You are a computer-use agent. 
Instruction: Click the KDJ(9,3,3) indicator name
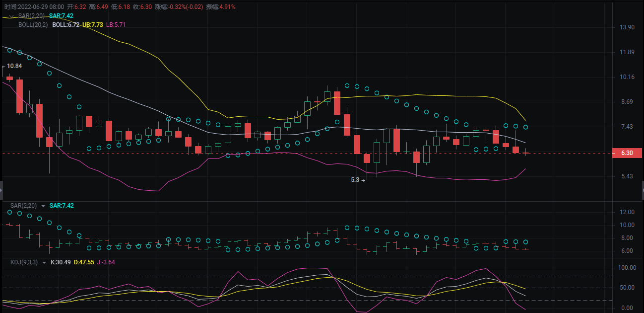(25, 262)
